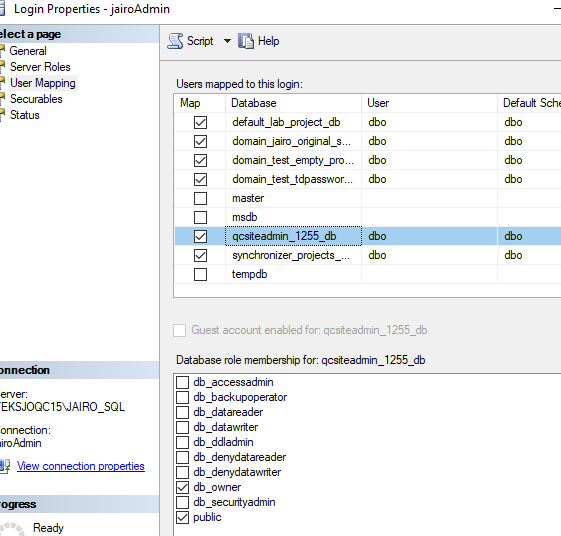This screenshot has width=561, height=536.
Task: Click qcsiteadmin_1255_db database cell
Action: point(293,236)
